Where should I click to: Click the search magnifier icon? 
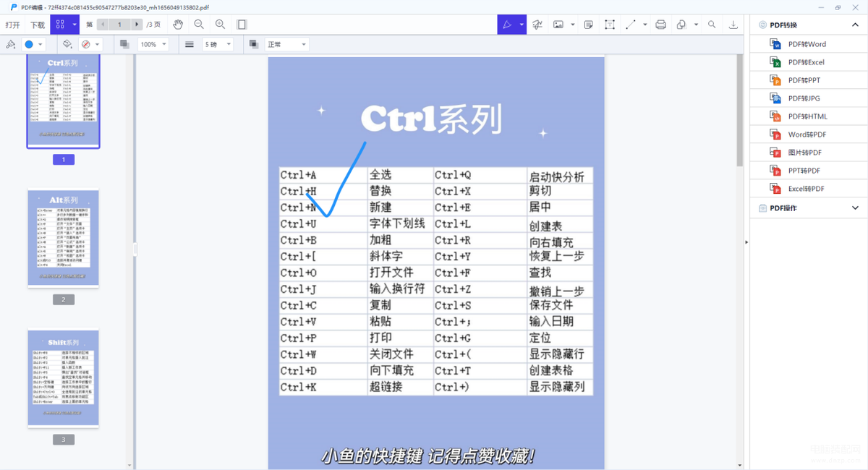click(x=712, y=25)
